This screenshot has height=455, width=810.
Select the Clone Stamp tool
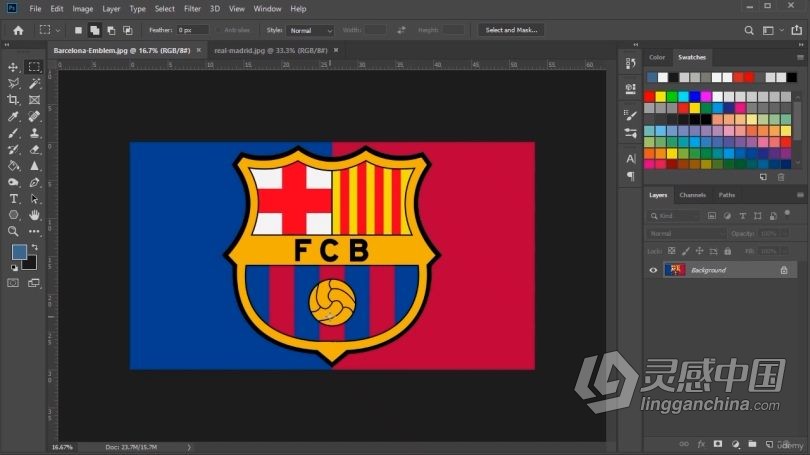pos(34,133)
